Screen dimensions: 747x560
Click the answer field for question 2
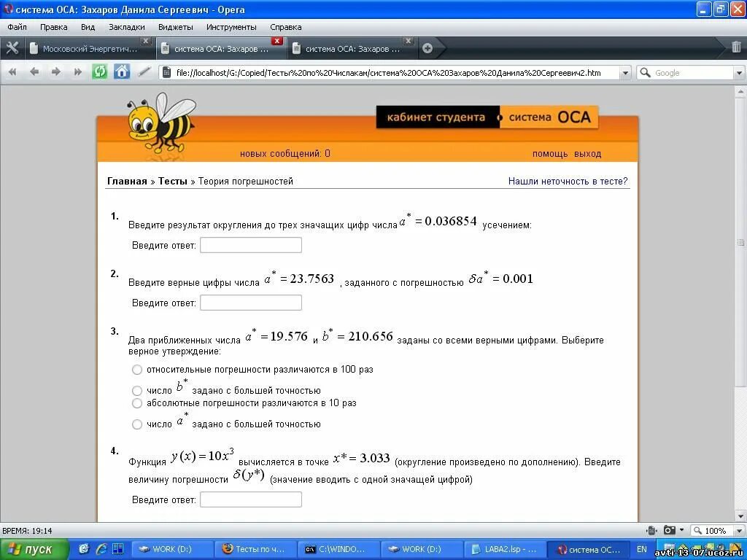251,303
